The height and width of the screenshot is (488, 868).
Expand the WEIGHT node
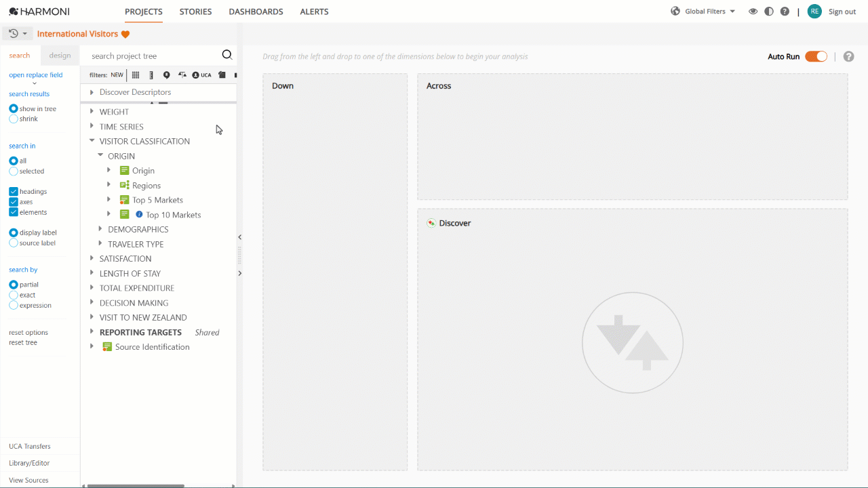(x=92, y=111)
